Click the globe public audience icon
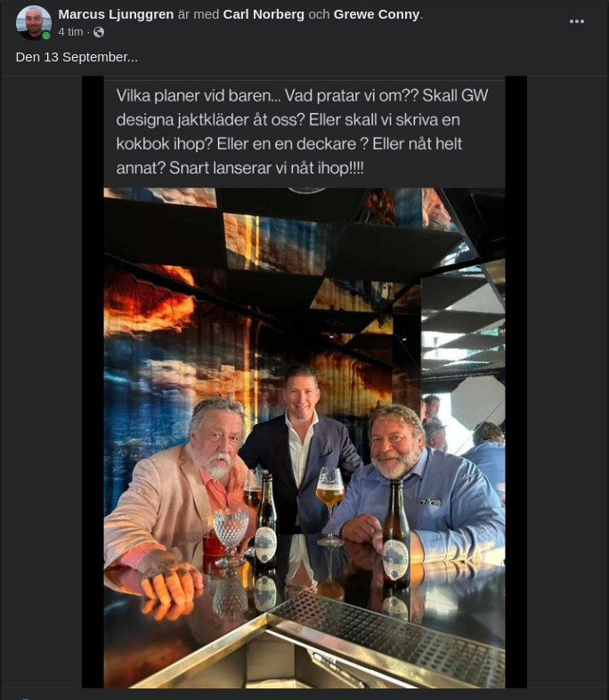 point(99,32)
